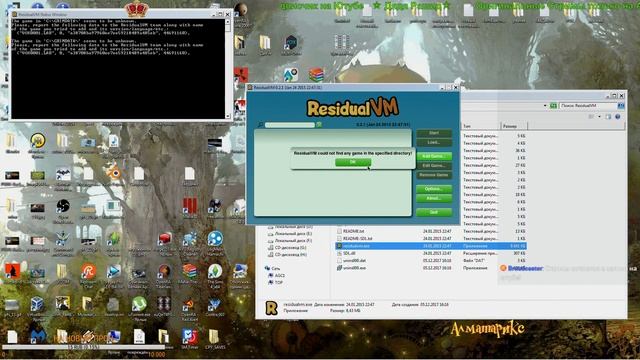Image resolution: width=640 pixels, height=360 pixels.
Task: Click the Load... button in ResidualVM
Action: (434, 142)
